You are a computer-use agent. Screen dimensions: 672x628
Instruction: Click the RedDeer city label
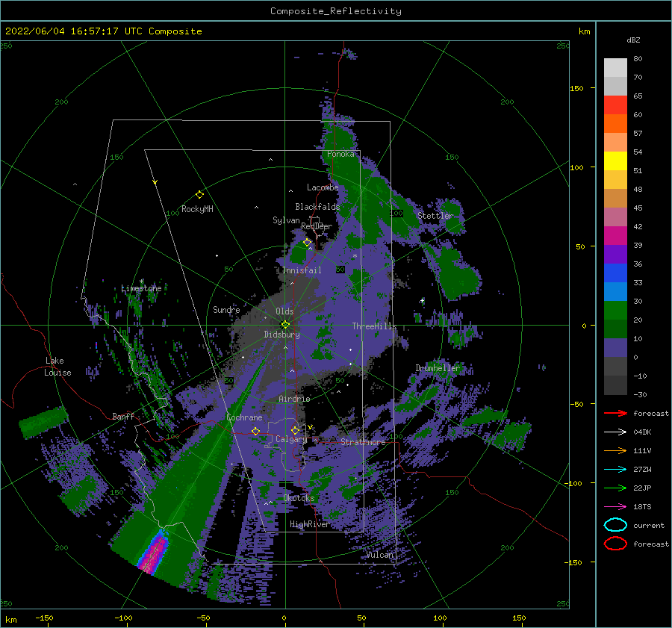pos(317,226)
